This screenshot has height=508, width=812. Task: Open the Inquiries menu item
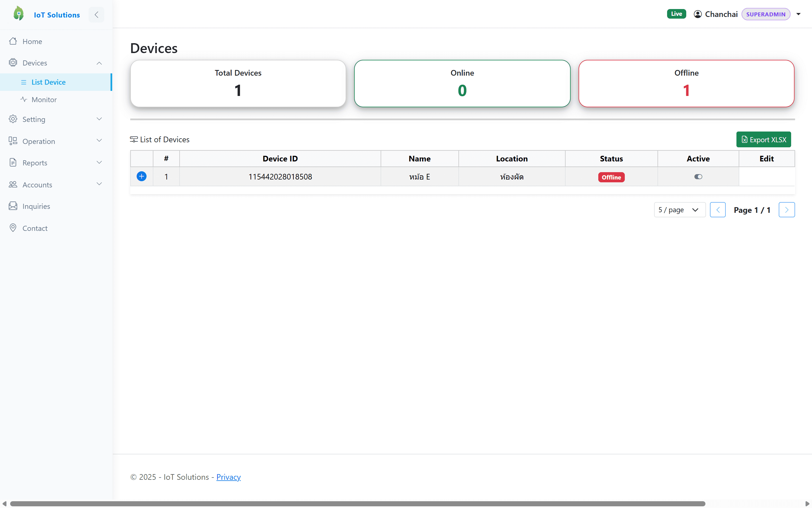point(56,206)
